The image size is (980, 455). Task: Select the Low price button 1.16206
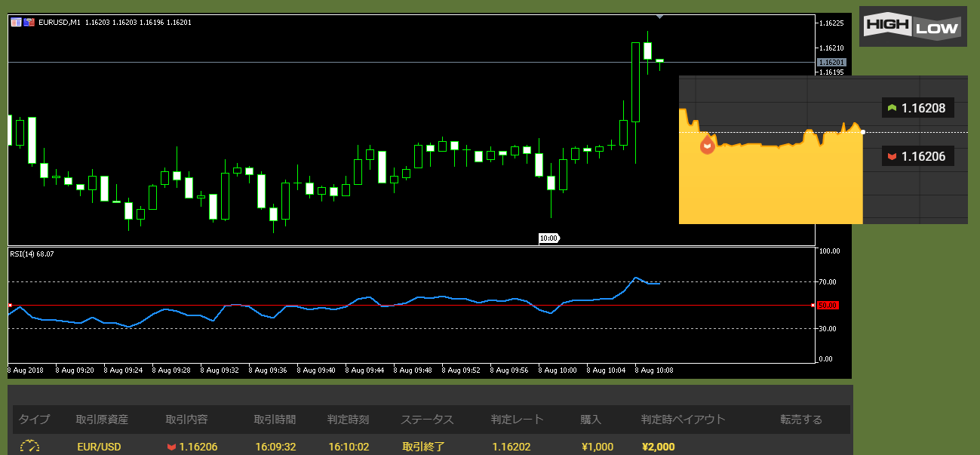[x=917, y=156]
